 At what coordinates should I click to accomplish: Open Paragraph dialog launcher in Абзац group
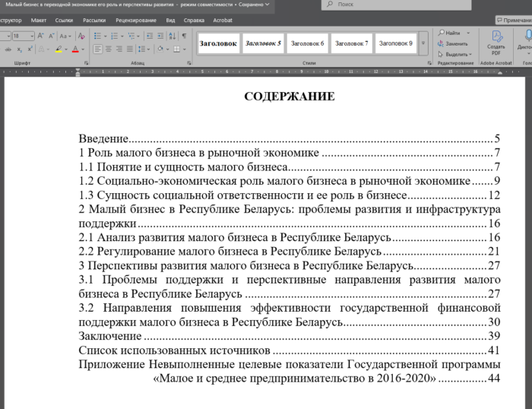point(189,63)
